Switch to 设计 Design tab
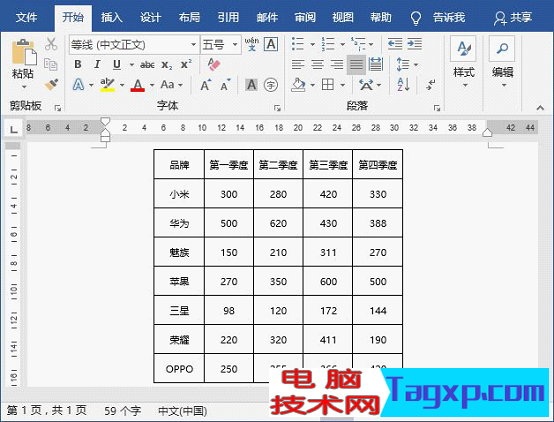This screenshot has width=554, height=422. 151,17
